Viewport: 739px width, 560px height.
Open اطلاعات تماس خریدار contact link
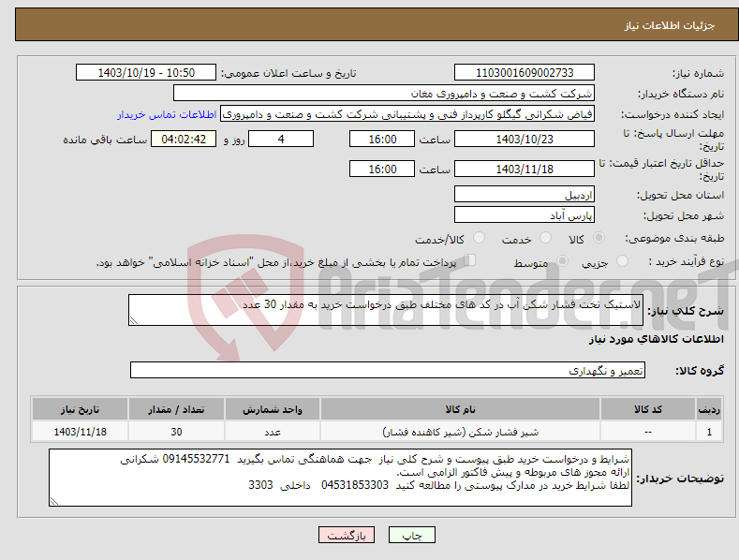pyautogui.click(x=167, y=114)
